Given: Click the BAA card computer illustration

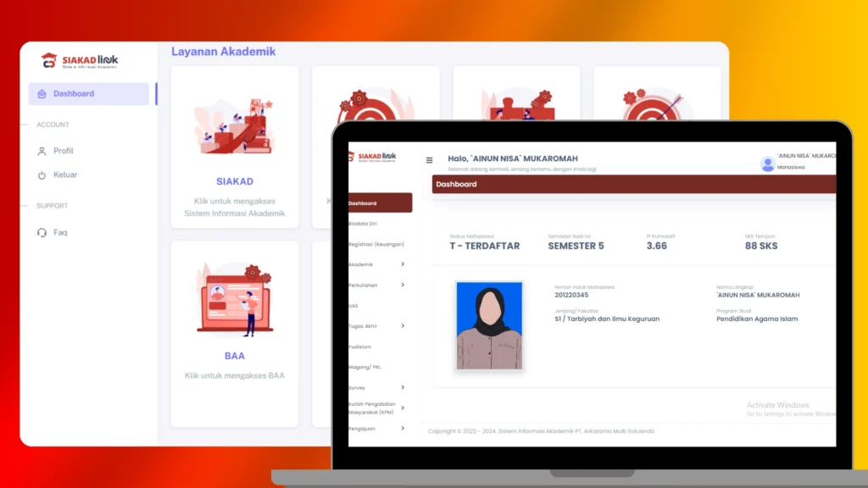Looking at the screenshot, I should [x=235, y=301].
